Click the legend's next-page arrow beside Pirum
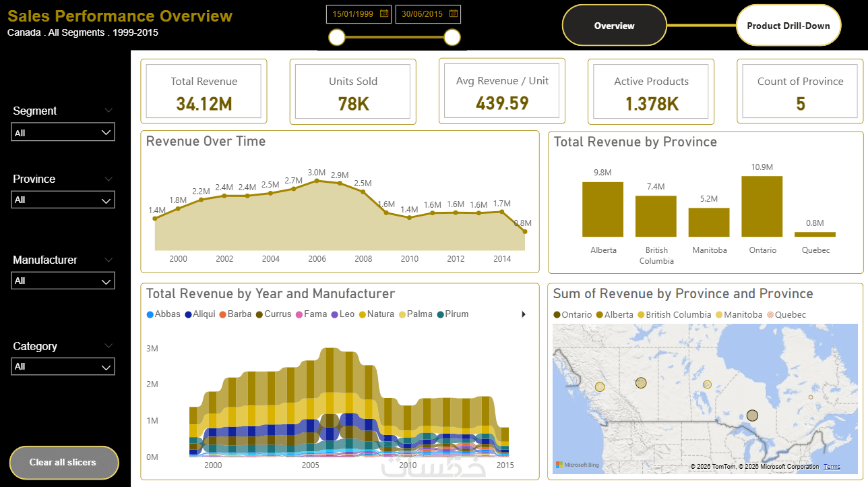The width and height of the screenshot is (868, 487). point(522,314)
